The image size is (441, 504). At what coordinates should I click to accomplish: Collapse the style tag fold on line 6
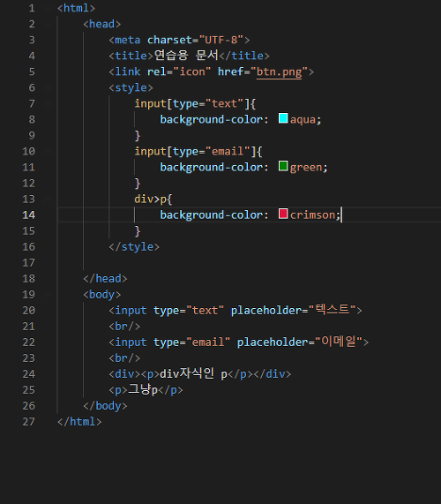[48, 87]
